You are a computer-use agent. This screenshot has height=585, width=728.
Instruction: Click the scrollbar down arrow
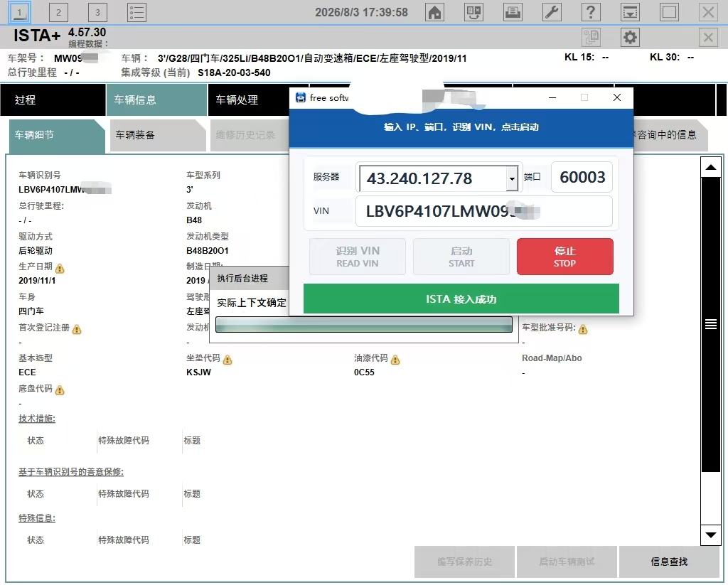pyautogui.click(x=710, y=535)
